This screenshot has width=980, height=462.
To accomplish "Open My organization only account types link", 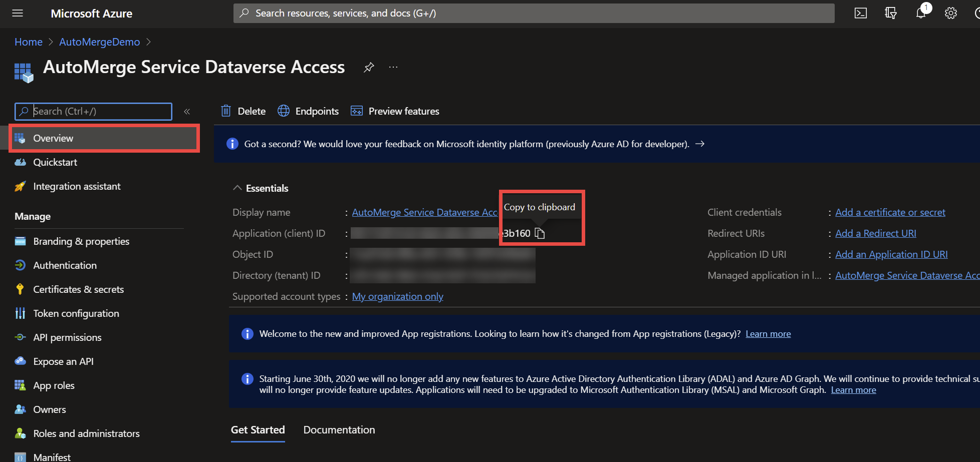I will point(398,296).
